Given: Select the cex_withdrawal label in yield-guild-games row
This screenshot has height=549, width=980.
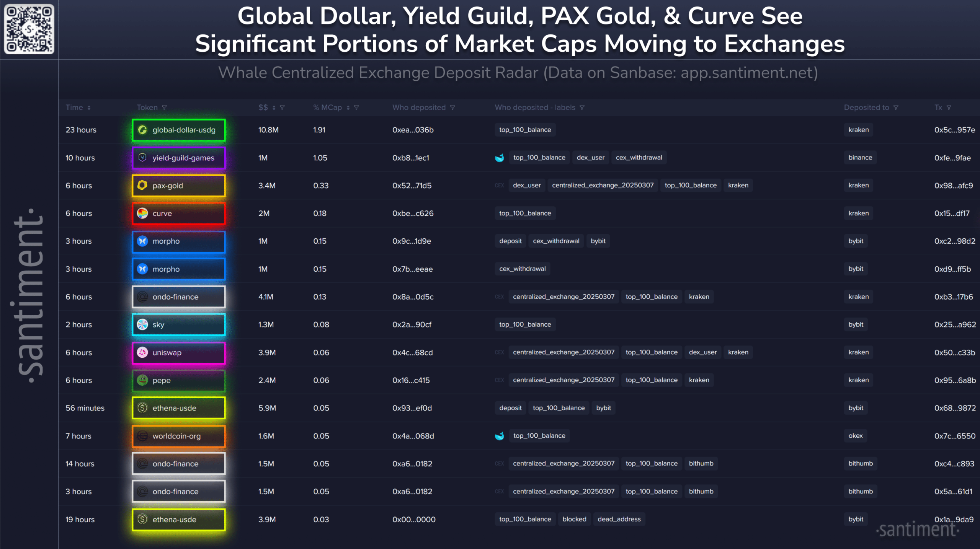Looking at the screenshot, I should (x=639, y=157).
